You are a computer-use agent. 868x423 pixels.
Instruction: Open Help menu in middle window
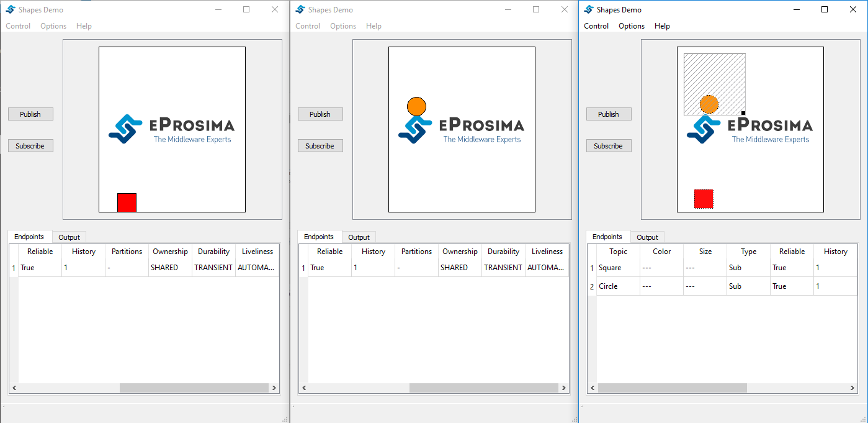tap(374, 26)
